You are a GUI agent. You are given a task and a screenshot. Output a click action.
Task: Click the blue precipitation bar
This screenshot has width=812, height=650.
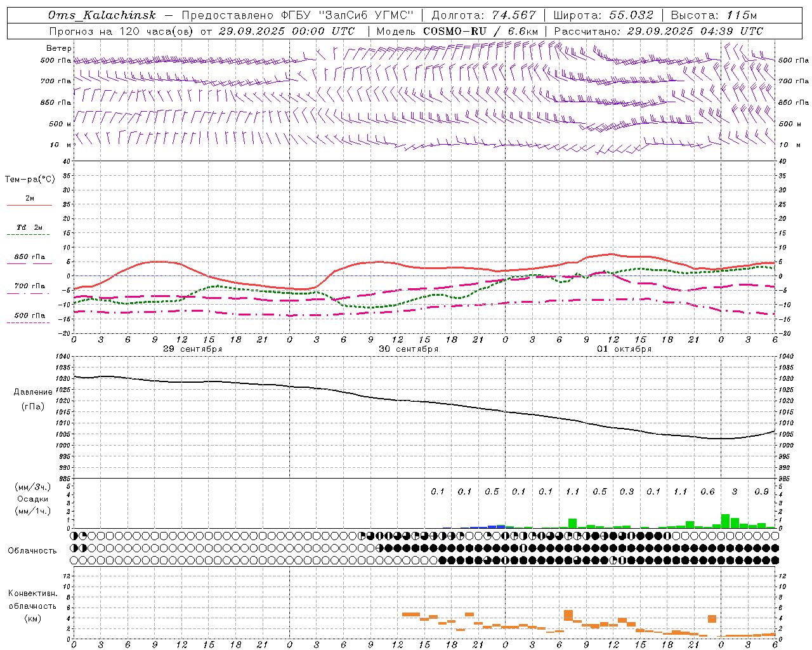[x=501, y=526]
